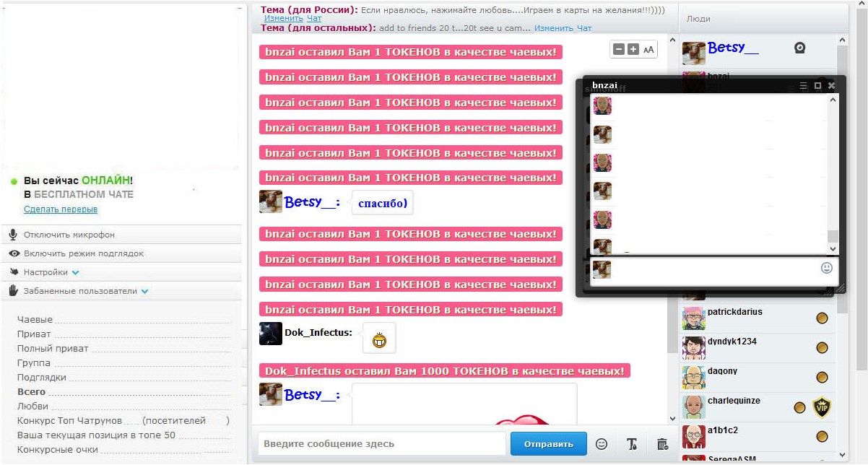The height and width of the screenshot is (465, 868).
Task: Open the menu icon in the bnzai chat window
Action: click(803, 84)
